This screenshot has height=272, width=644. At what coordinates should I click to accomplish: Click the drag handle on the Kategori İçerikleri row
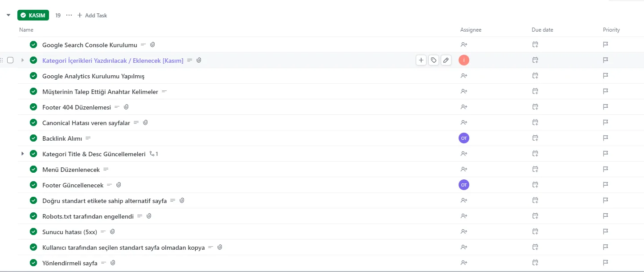2,60
